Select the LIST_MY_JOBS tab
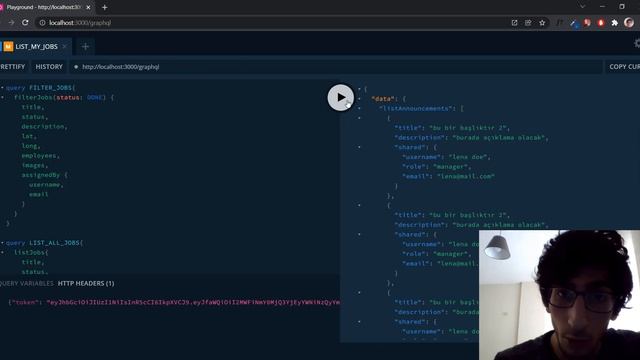Image resolution: width=640 pixels, height=360 pixels. (x=36, y=47)
